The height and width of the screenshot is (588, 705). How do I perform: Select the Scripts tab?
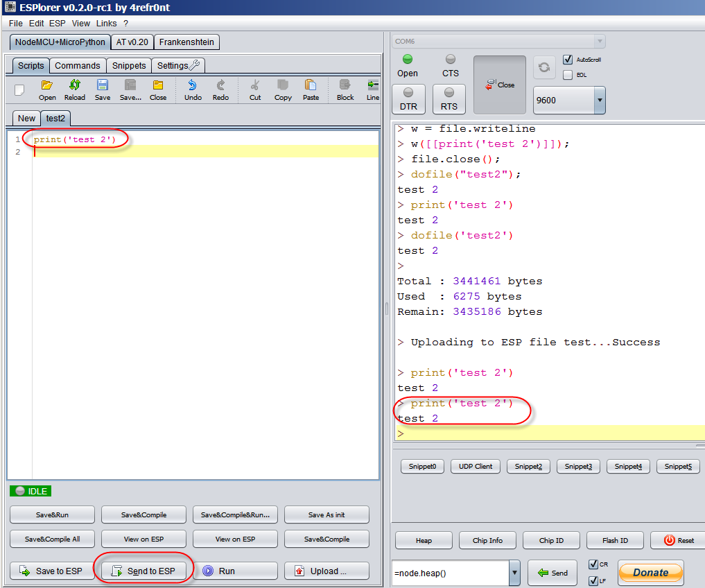pos(31,66)
